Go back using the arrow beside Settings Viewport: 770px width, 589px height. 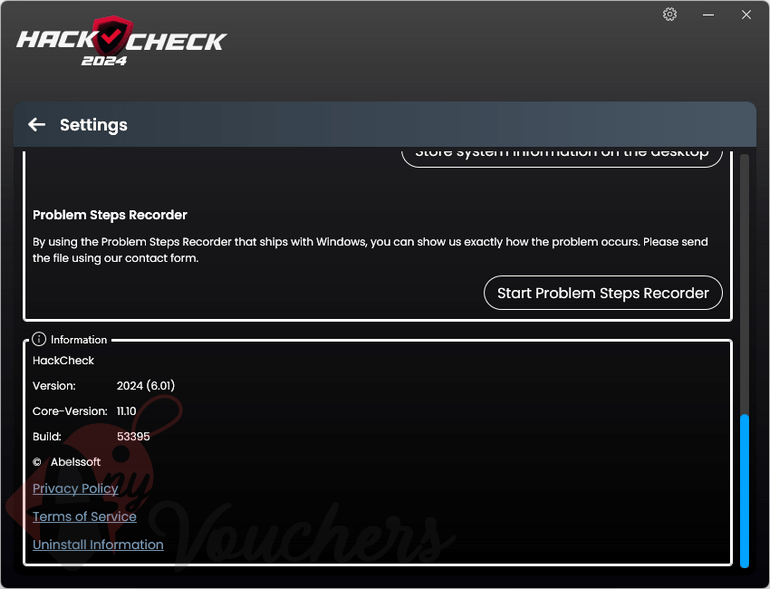pyautogui.click(x=37, y=125)
